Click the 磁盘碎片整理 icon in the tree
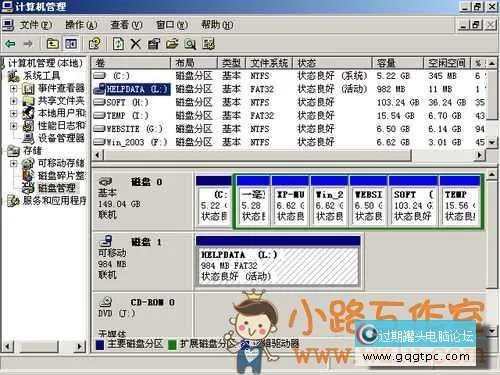This screenshot has height=375, width=500. pyautogui.click(x=28, y=175)
